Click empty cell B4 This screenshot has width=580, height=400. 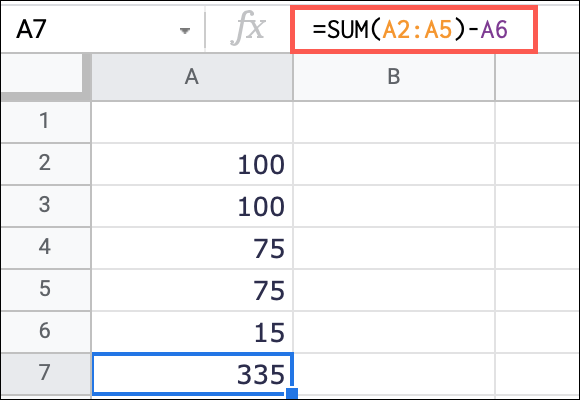[x=394, y=247]
